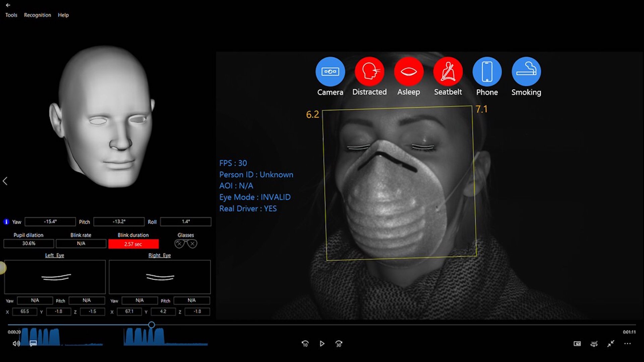This screenshot has width=644, height=362.
Task: Skip forward 30 seconds
Action: (339, 344)
